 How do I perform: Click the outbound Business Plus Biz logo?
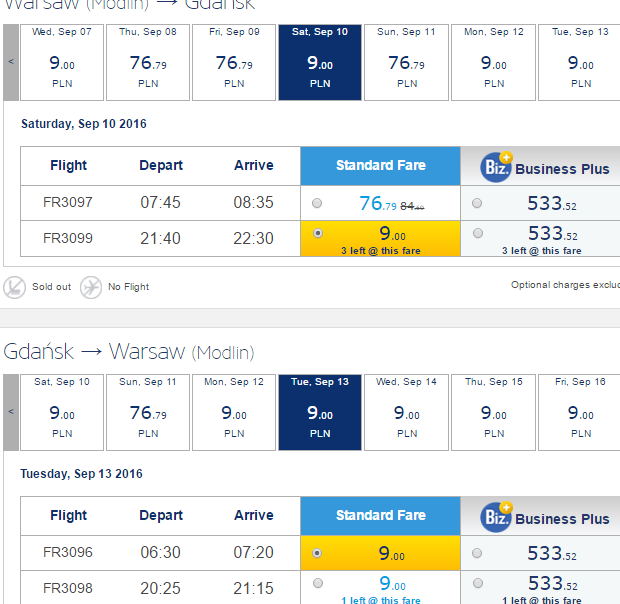(x=496, y=167)
